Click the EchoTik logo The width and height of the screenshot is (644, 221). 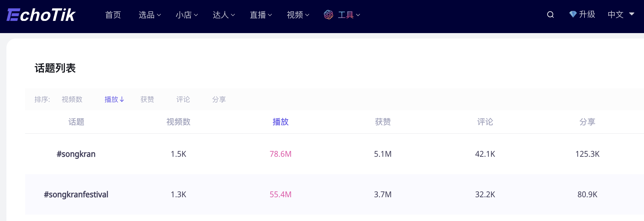[41, 15]
